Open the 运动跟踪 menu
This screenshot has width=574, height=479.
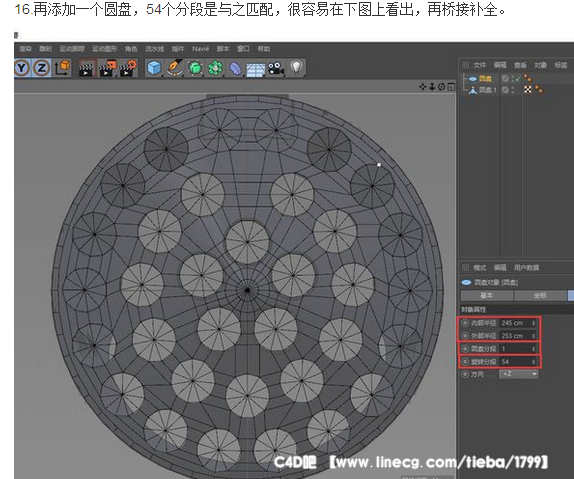tap(72, 49)
